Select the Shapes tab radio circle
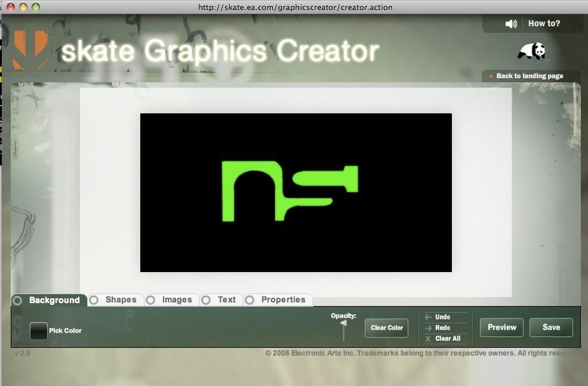Screen dimensions: 588x386 [94, 300]
